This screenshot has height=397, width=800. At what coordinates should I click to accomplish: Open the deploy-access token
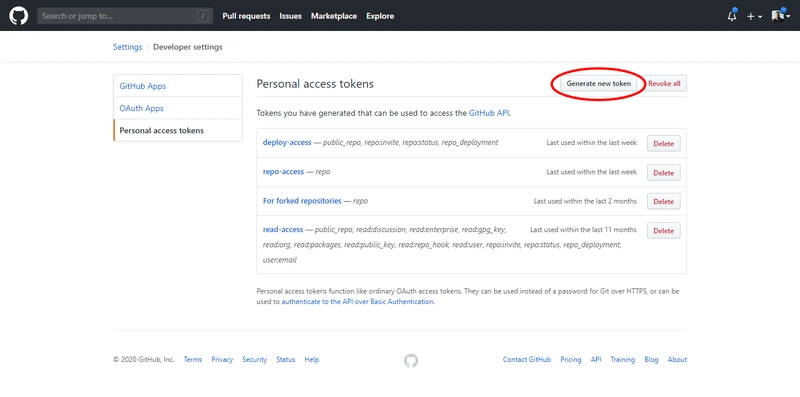pos(287,142)
